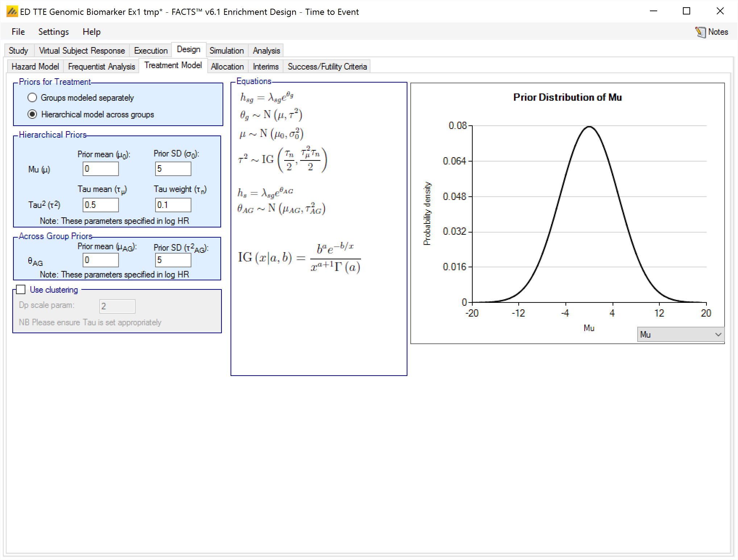738x560 pixels.
Task: Click the Tau mean input field
Action: pyautogui.click(x=100, y=205)
